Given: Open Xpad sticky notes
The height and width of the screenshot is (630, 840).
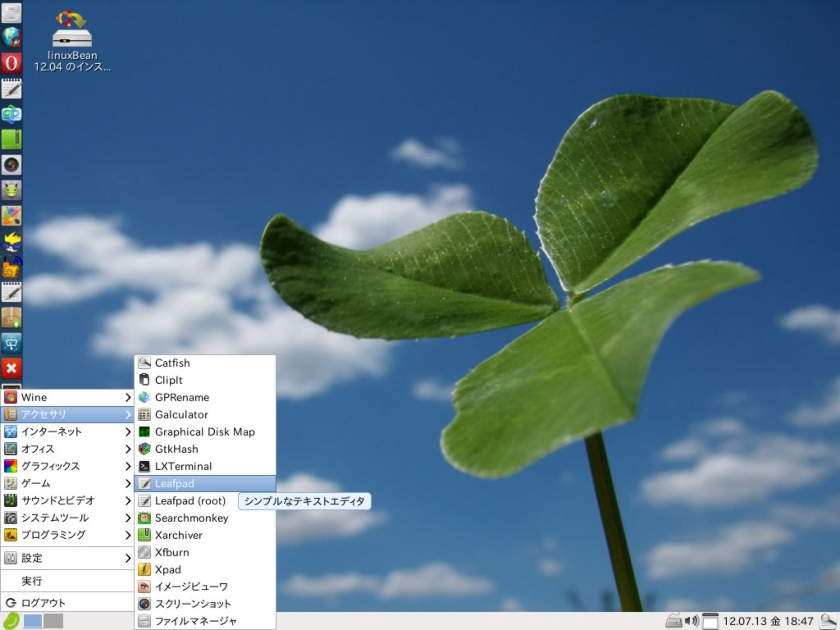Looking at the screenshot, I should [x=205, y=569].
